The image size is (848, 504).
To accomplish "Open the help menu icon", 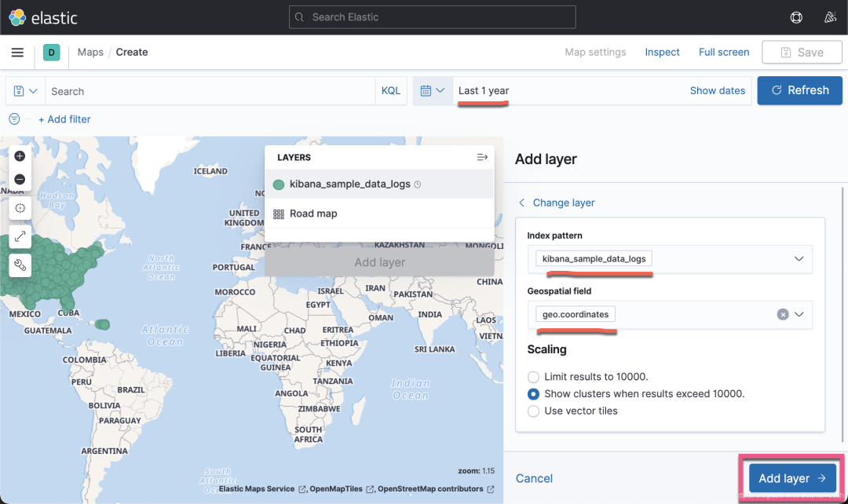I will (x=796, y=17).
